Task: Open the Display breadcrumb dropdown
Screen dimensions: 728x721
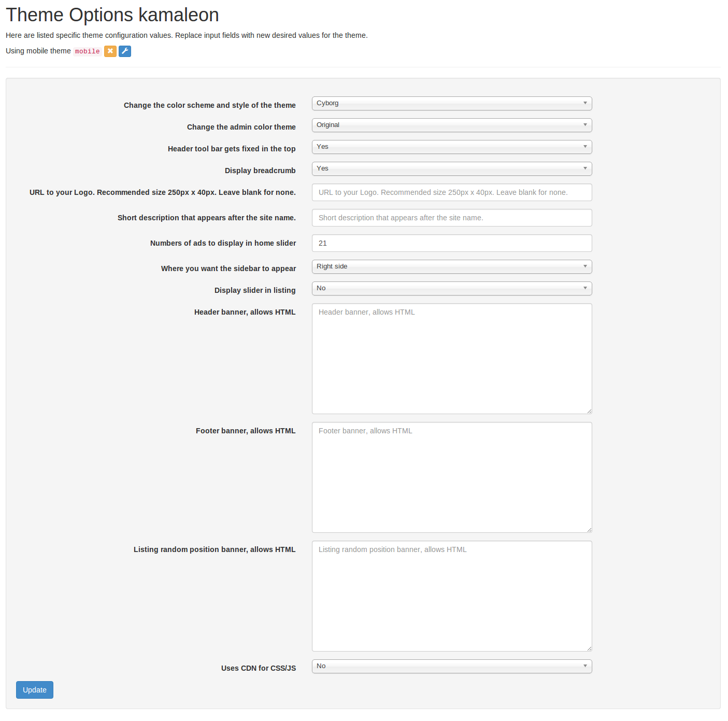Action: pyautogui.click(x=452, y=169)
